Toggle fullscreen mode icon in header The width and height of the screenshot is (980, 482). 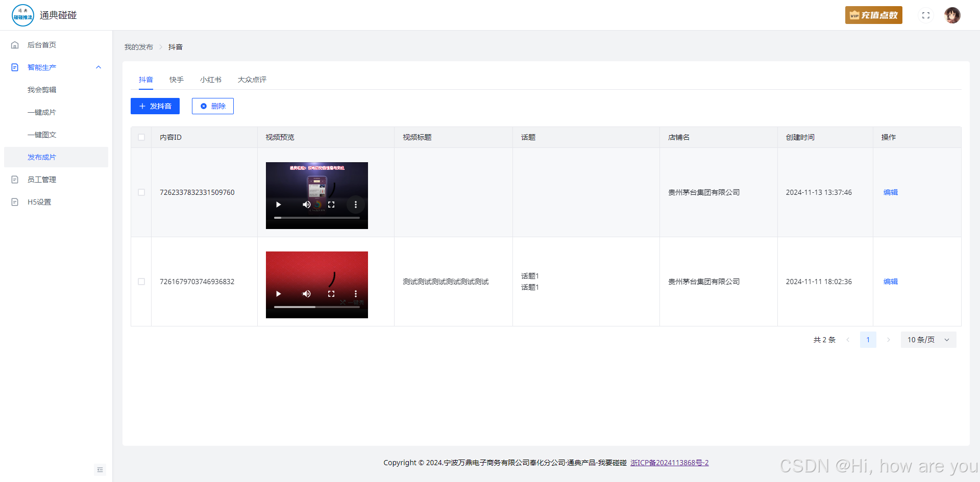coord(926,15)
